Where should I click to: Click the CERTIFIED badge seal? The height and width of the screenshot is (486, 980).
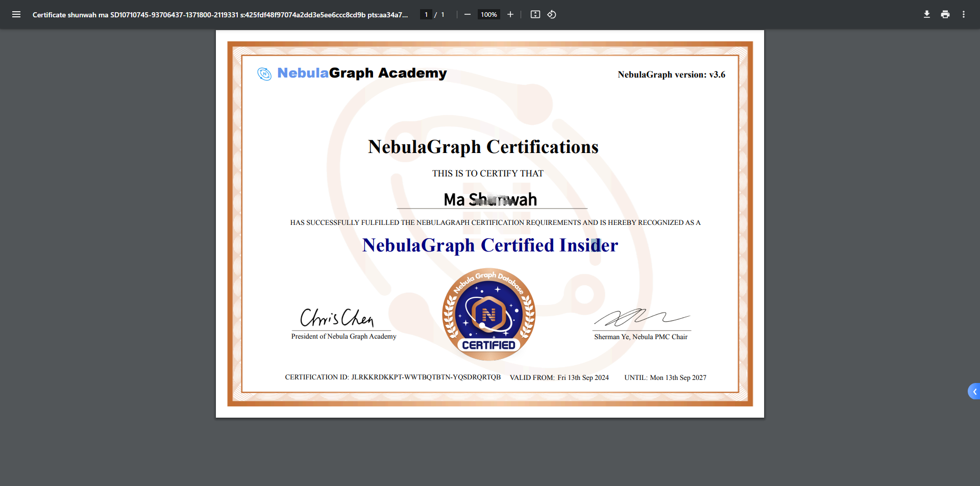[488, 314]
